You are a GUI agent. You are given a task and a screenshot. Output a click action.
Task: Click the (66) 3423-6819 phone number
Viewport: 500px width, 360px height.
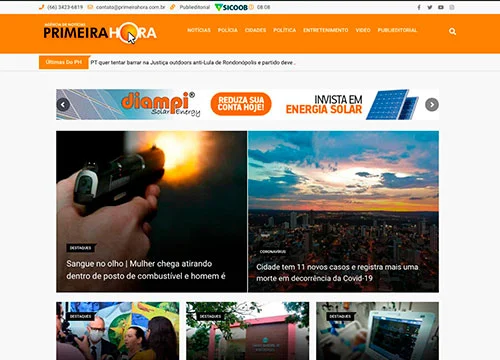(65, 7)
